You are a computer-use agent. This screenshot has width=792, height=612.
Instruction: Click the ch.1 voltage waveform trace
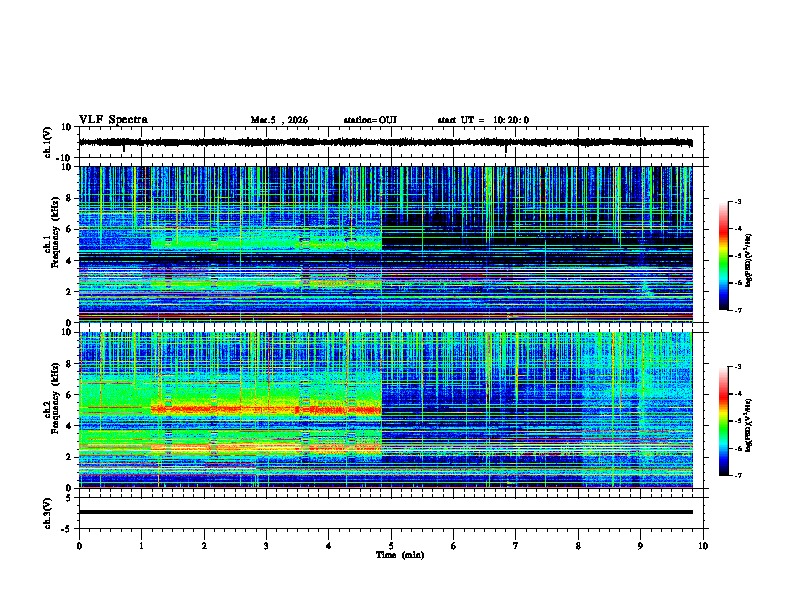click(385, 142)
